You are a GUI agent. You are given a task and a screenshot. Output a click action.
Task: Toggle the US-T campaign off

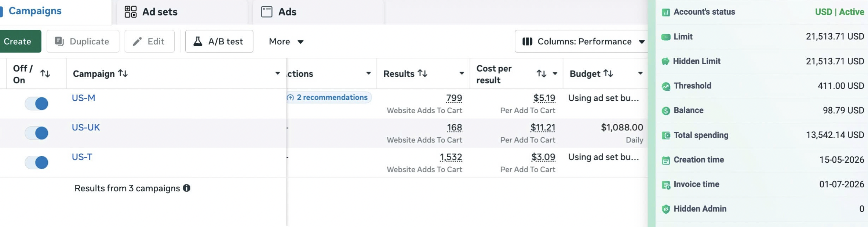pos(37,162)
